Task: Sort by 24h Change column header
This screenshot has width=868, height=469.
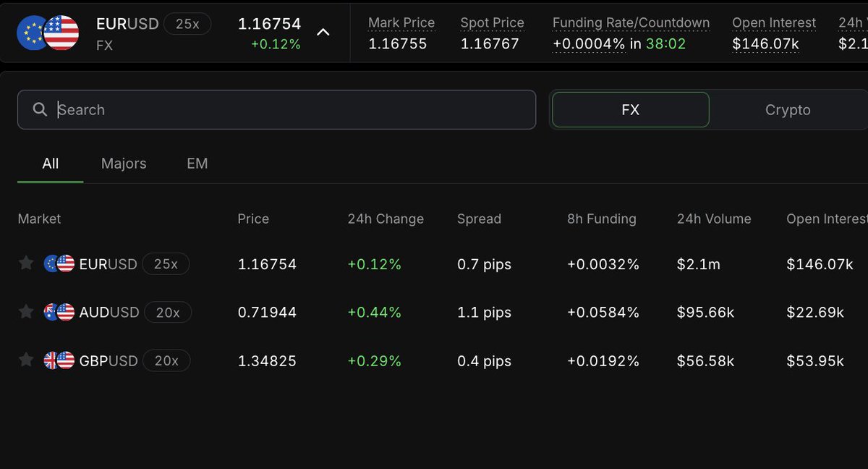Action: 386,219
